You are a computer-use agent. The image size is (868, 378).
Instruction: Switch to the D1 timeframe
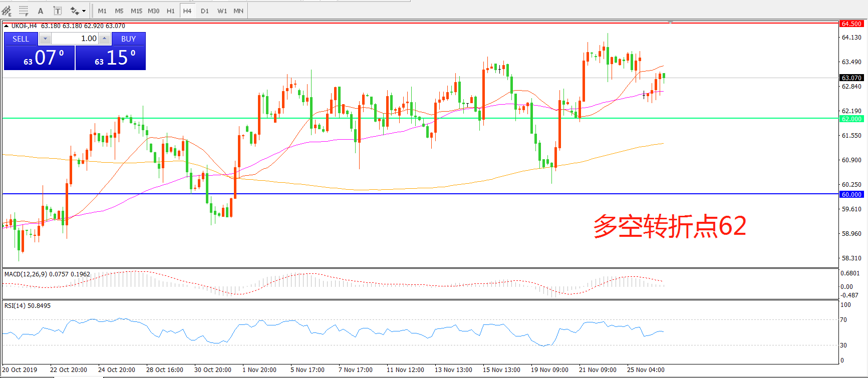point(204,11)
